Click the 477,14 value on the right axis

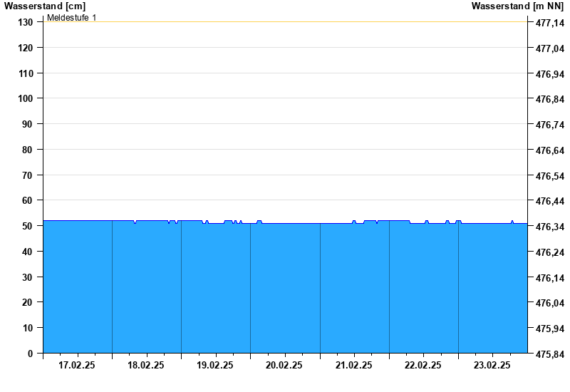point(549,23)
